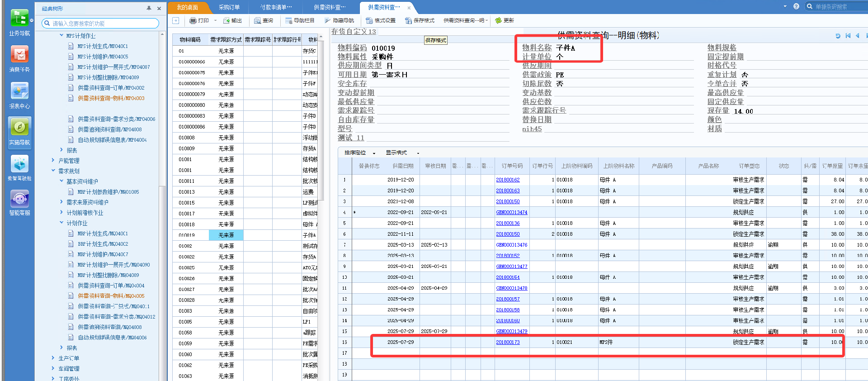Close the 经典树形 navigation panel

click(x=159, y=8)
